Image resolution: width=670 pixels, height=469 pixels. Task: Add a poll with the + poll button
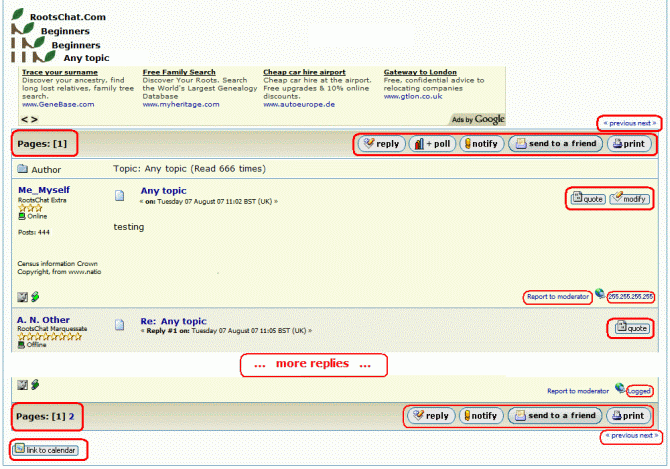432,144
